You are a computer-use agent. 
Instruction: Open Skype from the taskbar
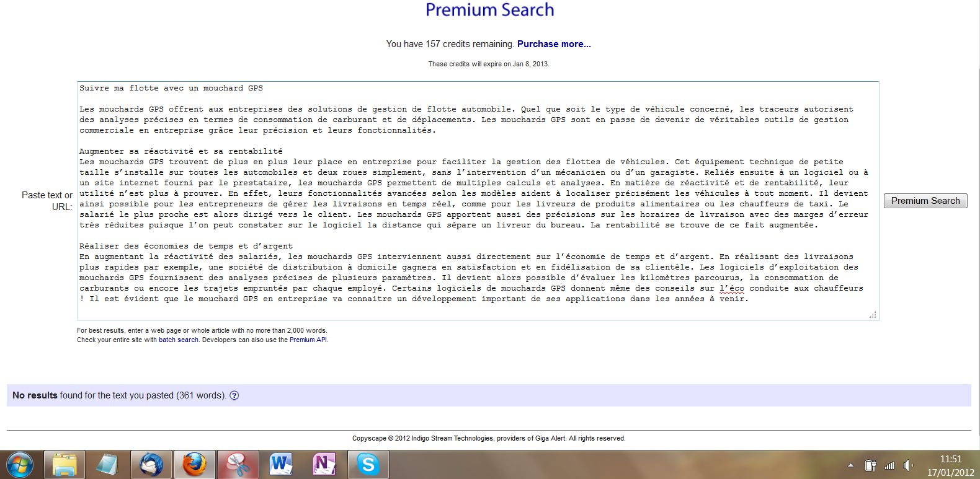coord(367,464)
